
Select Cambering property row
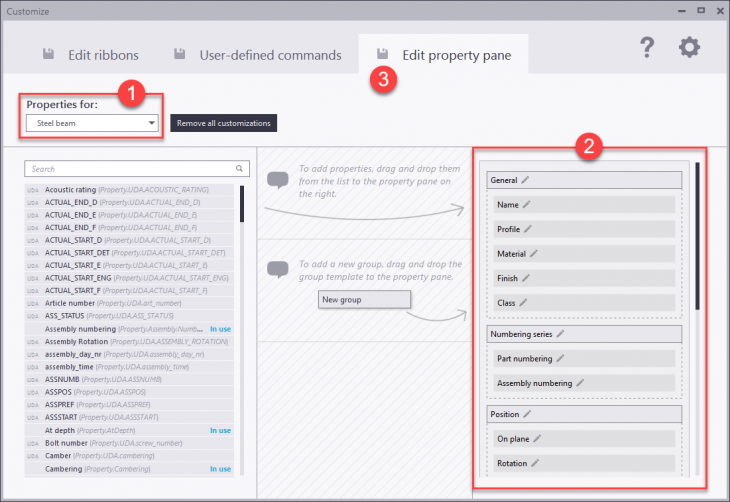tap(129, 469)
